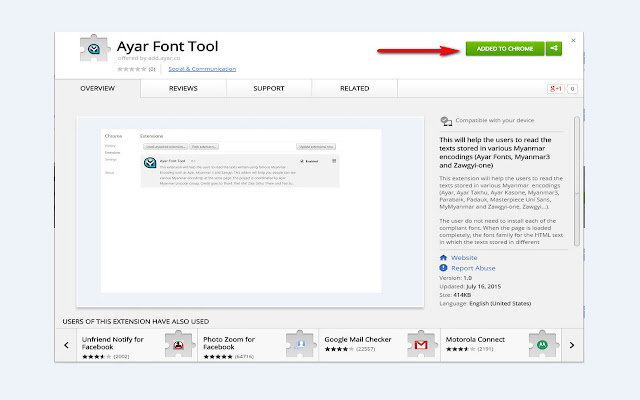Click the Unfriend Notify for Facebook puzzle icon
Viewport: 640px width, 400px height.
pyautogui.click(x=178, y=344)
